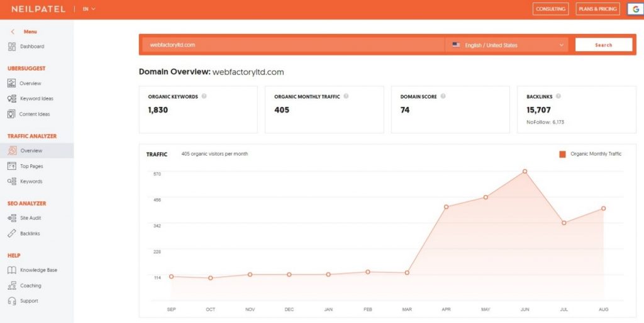Click the Plans & Pricing button
Screen dimensions: 644x323
tap(597, 9)
